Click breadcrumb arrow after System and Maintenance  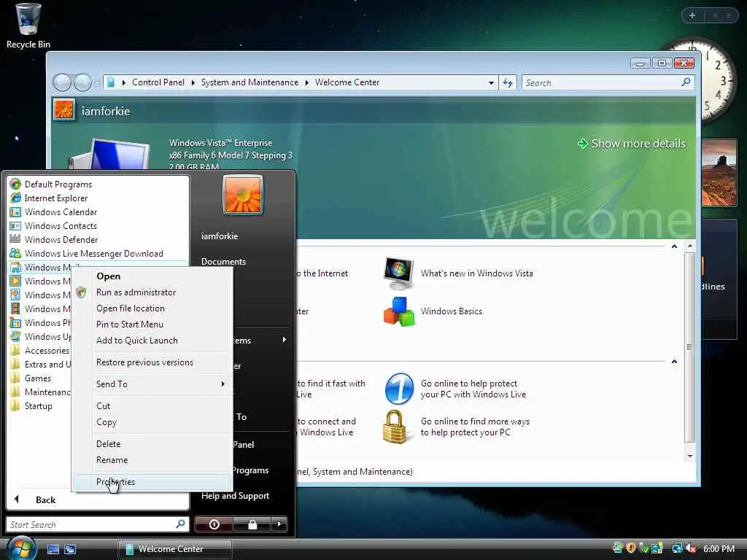pyautogui.click(x=306, y=82)
